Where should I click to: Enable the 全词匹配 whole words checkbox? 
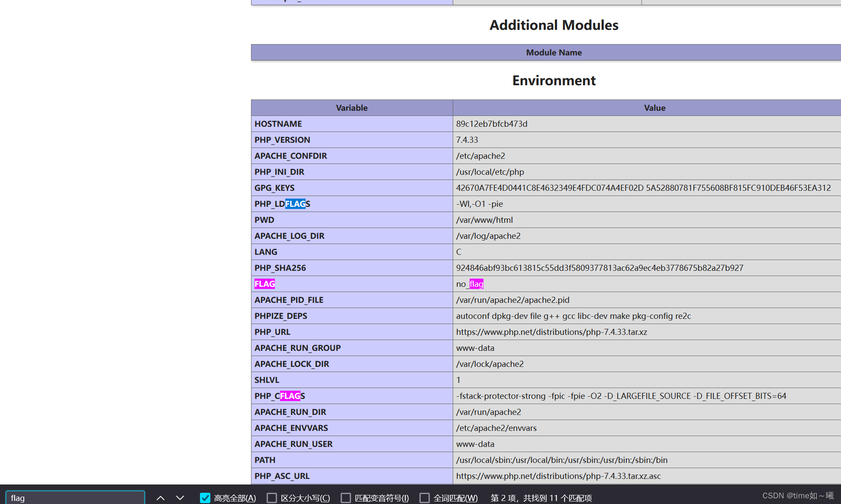click(425, 498)
